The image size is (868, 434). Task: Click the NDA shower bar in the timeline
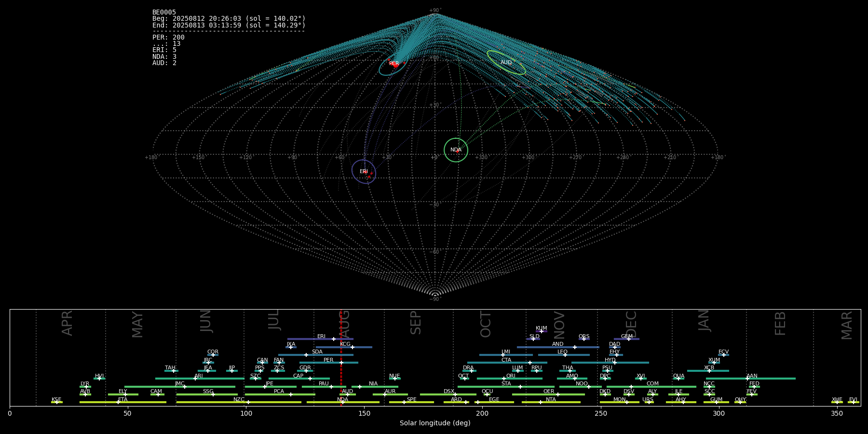tap(343, 402)
